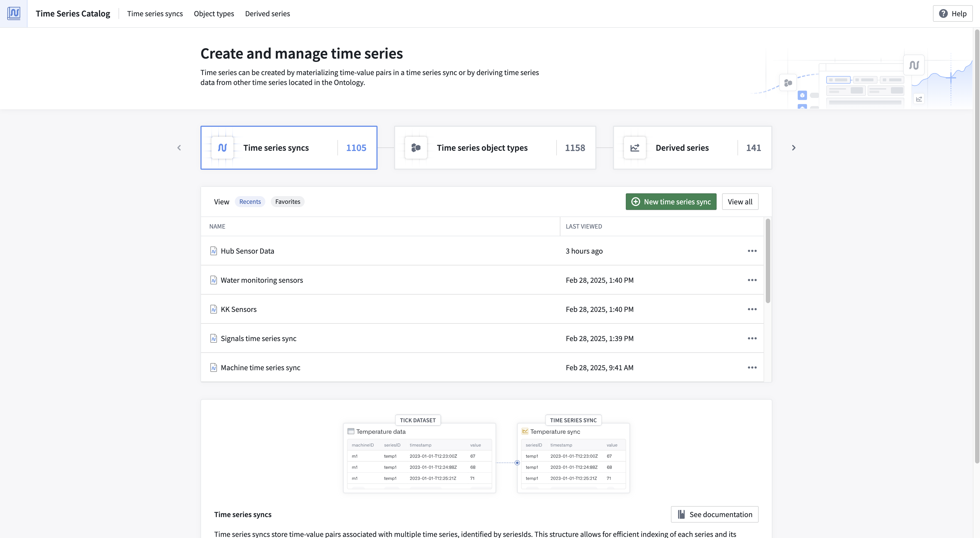
Task: Open the more options menu for Hub Sensor Data
Action: point(752,251)
